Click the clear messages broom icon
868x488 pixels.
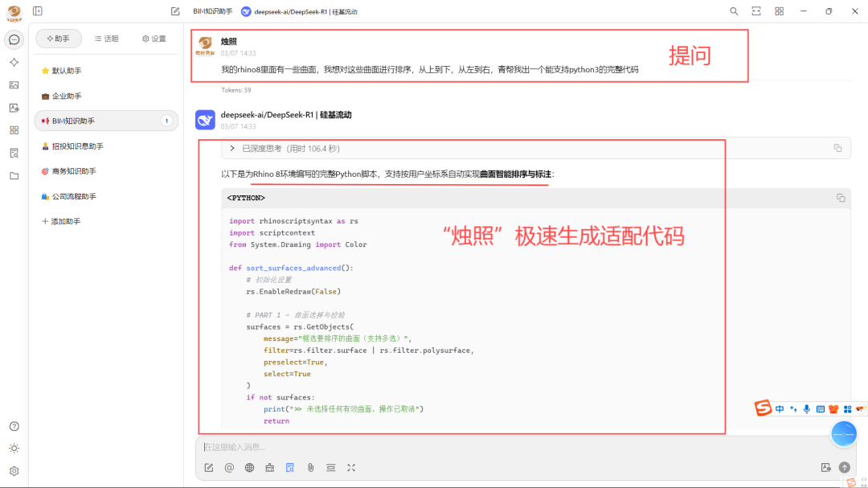click(269, 468)
